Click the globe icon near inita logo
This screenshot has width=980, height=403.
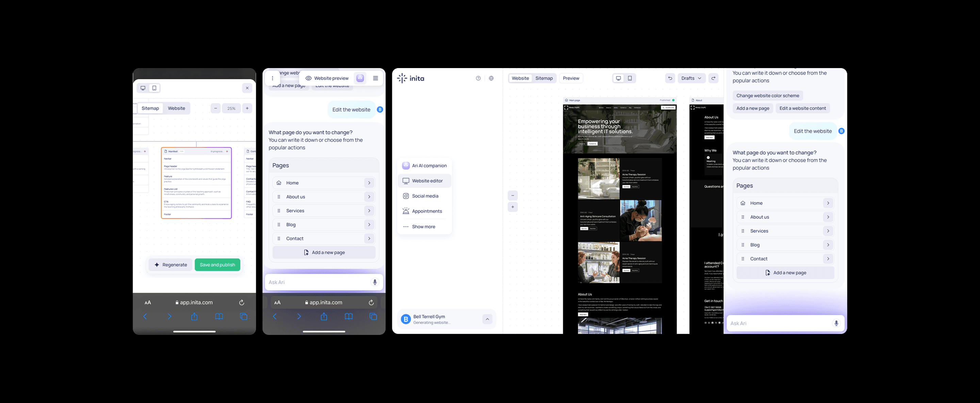(491, 78)
